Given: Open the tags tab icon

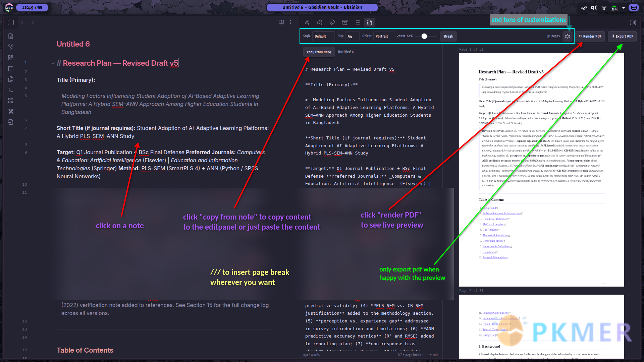Looking at the screenshot, I should (332, 22).
